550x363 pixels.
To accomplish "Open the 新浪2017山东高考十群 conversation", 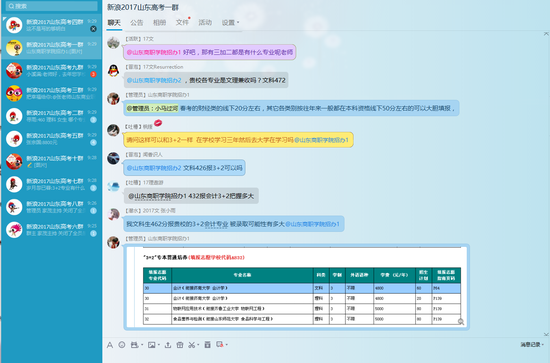I will 51,162.
